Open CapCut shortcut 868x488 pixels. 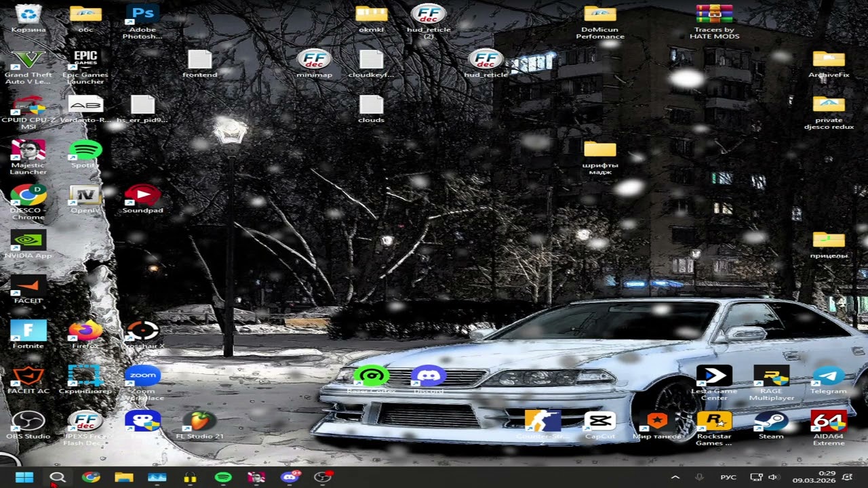click(600, 425)
